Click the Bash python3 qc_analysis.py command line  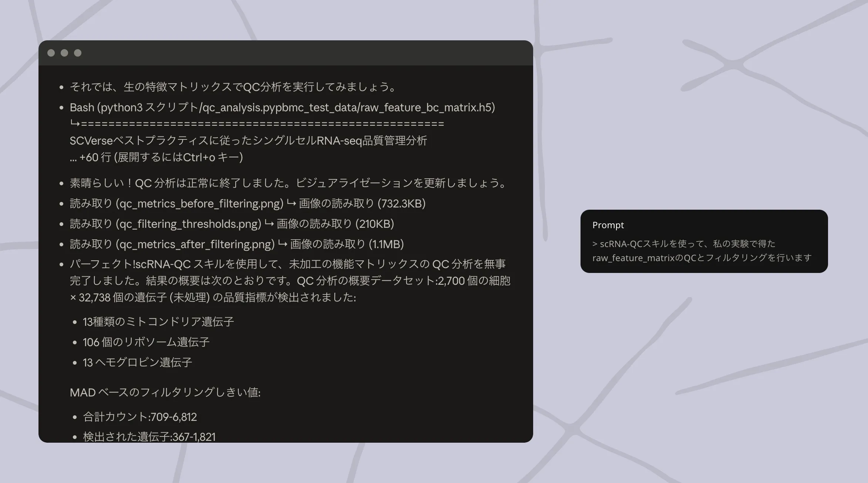(282, 108)
